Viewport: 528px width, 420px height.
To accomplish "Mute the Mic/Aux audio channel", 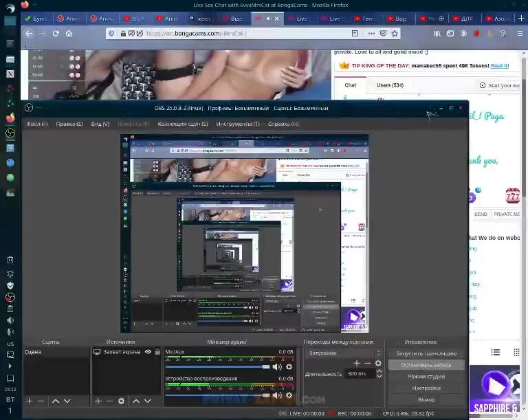I will [277, 367].
